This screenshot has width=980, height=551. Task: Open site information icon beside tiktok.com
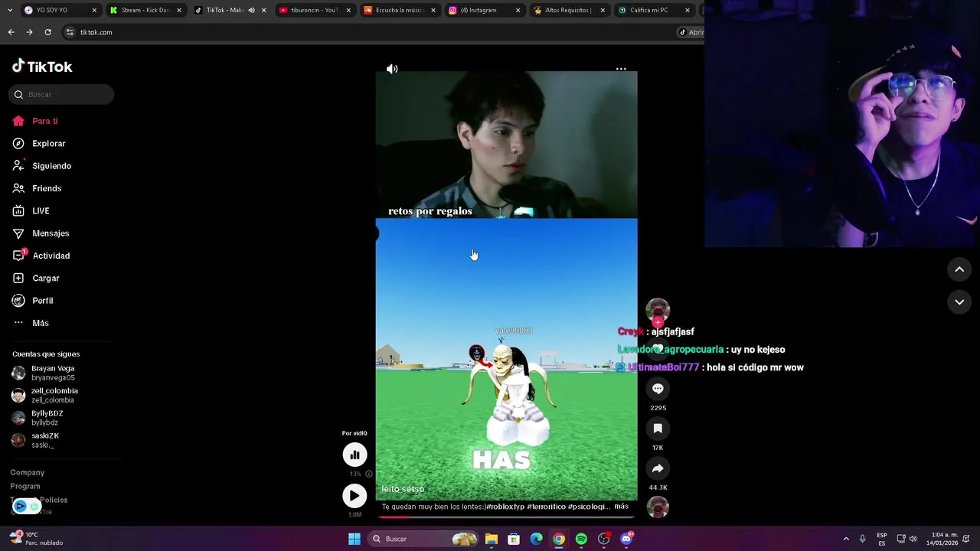[x=70, y=32]
